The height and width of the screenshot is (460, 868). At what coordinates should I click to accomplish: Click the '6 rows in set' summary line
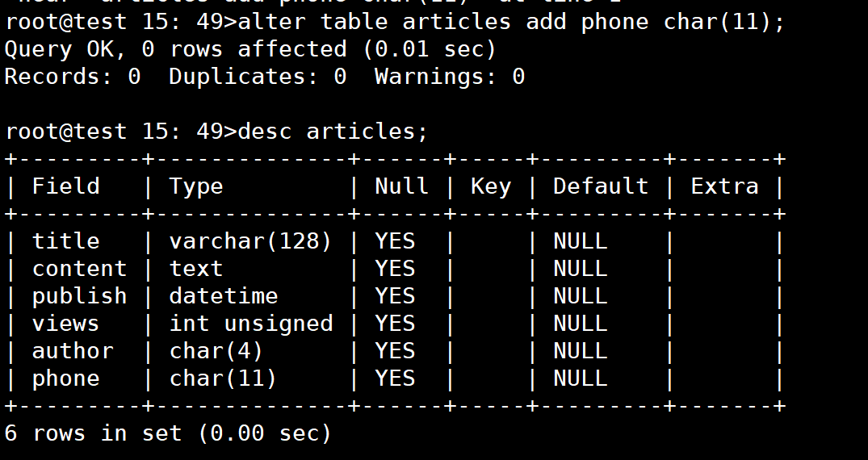[x=168, y=433]
